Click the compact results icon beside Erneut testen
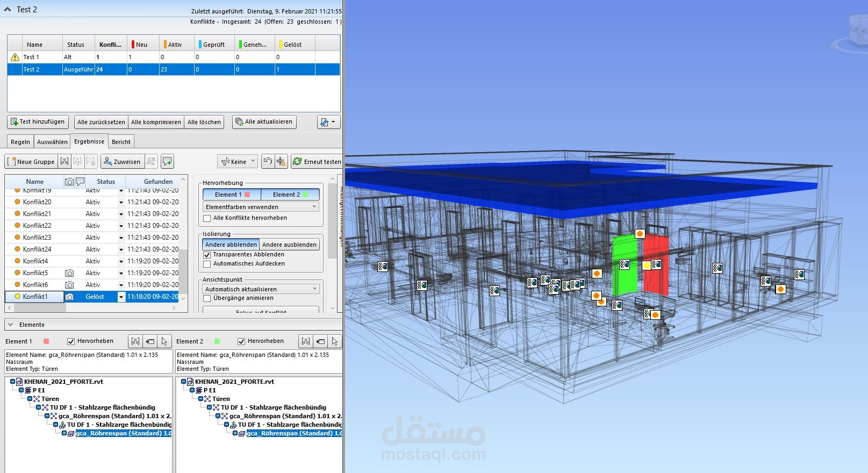 click(281, 161)
